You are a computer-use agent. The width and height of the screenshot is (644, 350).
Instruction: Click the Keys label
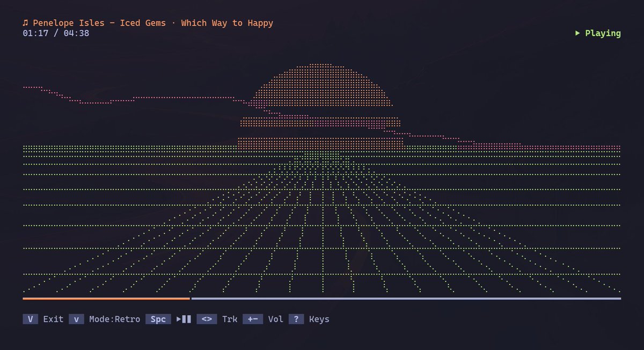coord(319,319)
